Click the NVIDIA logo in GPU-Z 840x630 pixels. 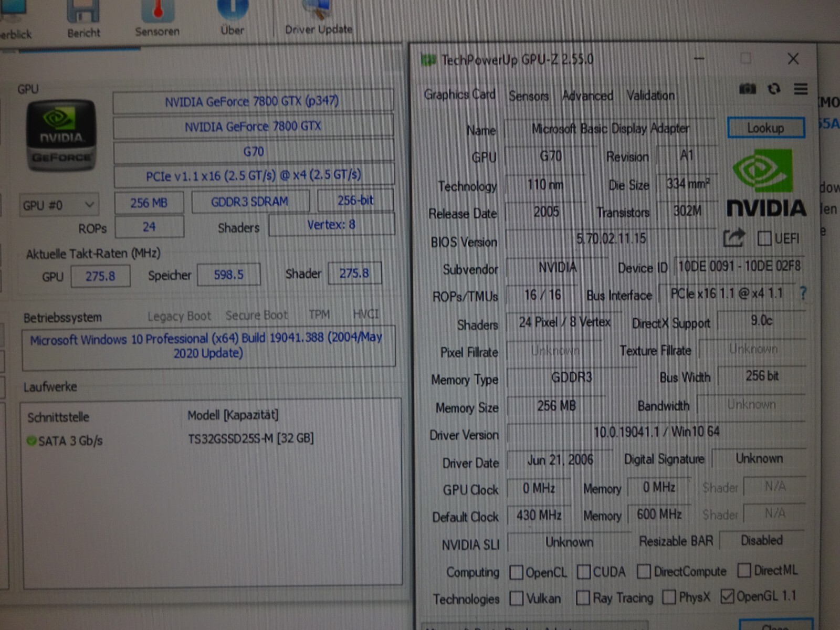(x=765, y=183)
